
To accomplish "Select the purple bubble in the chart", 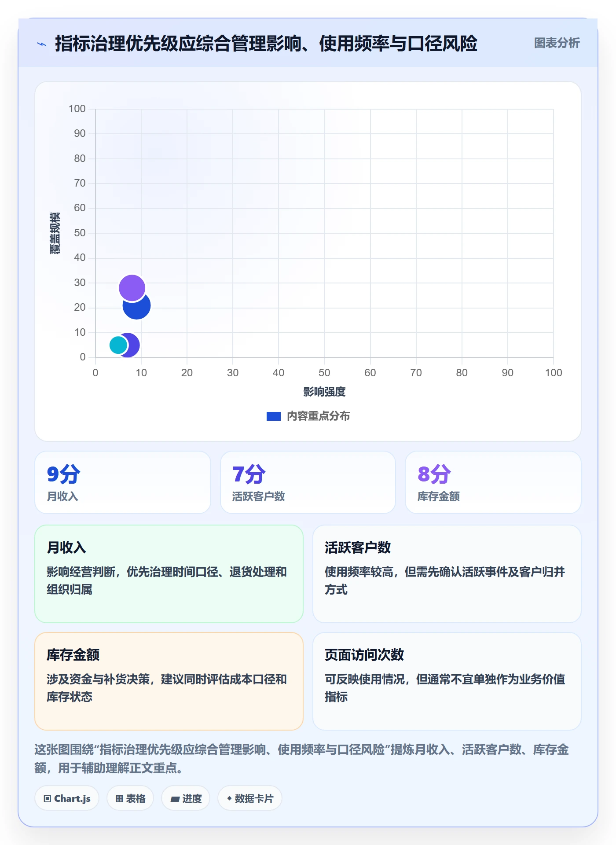I will [132, 288].
